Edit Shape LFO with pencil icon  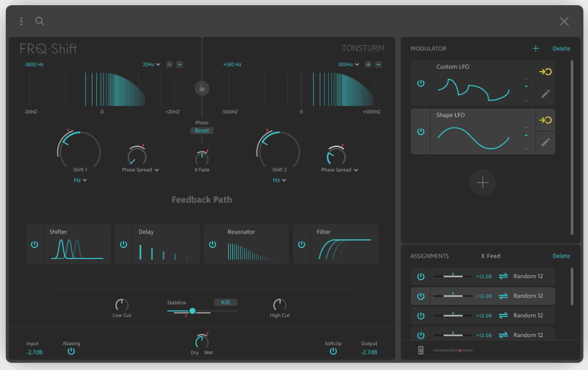[545, 142]
